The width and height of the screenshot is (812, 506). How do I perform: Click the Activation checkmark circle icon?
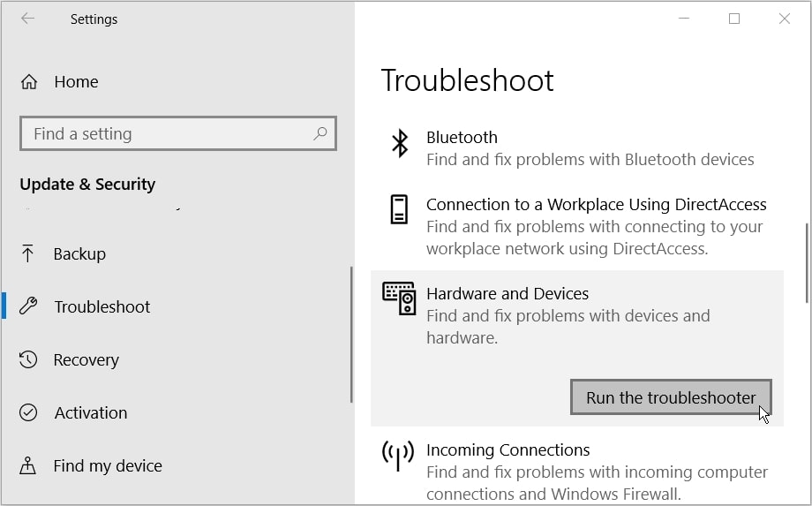pos(28,412)
